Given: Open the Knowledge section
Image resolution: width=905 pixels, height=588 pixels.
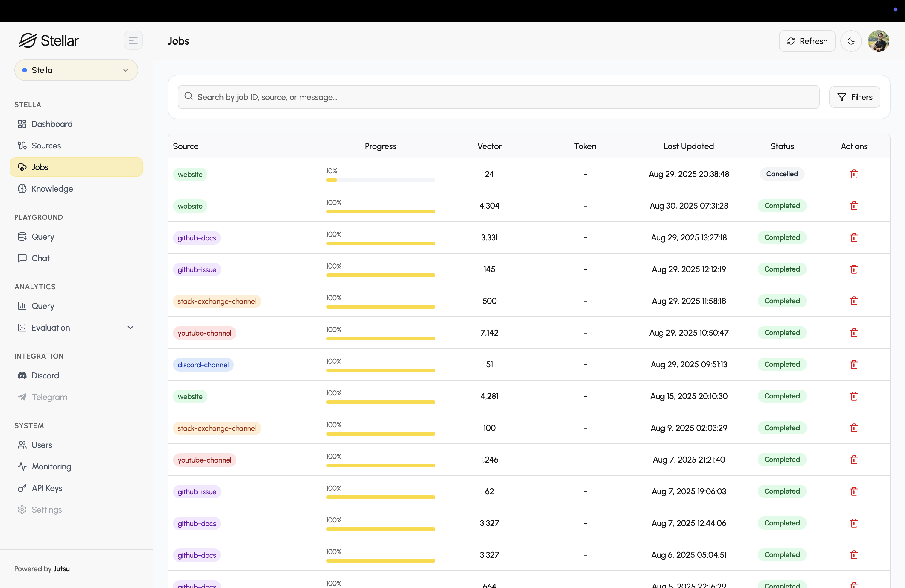Looking at the screenshot, I should [x=52, y=189].
